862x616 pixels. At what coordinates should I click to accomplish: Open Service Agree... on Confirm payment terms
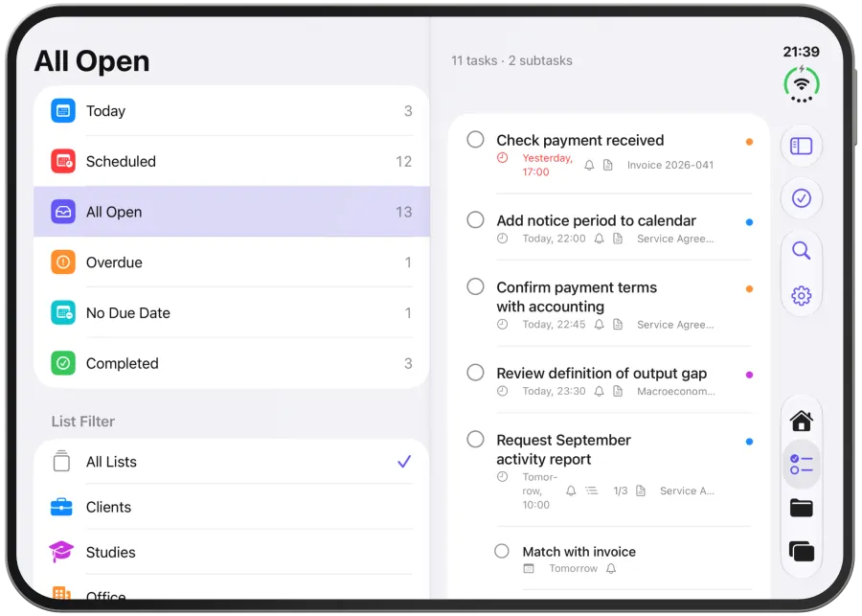click(x=675, y=325)
